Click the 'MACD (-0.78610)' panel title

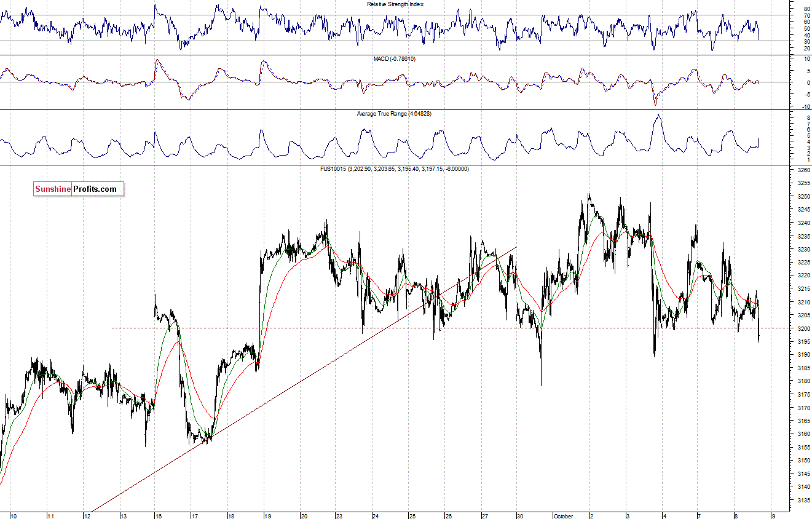click(393, 58)
